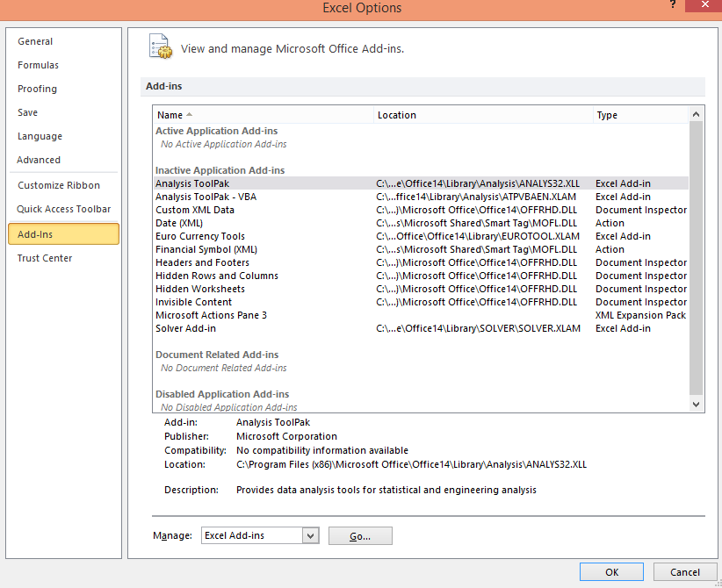Select the Hidden Worksheets row
722x588 pixels.
[421, 289]
